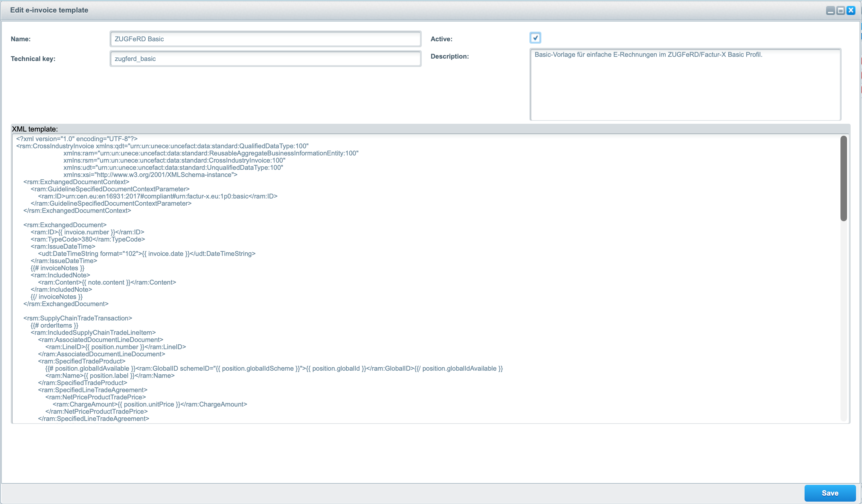Place cursor on the xml version declaration line
The image size is (862, 504).
(77, 139)
